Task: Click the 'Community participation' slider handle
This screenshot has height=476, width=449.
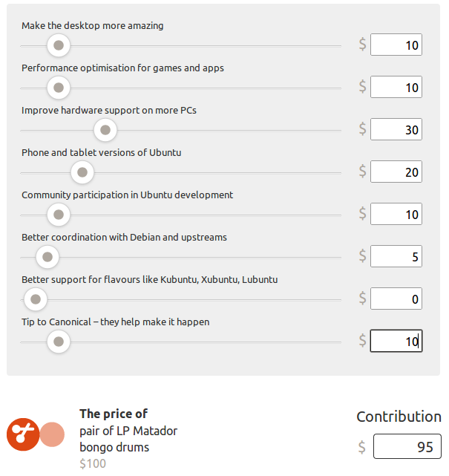Action: [58, 215]
